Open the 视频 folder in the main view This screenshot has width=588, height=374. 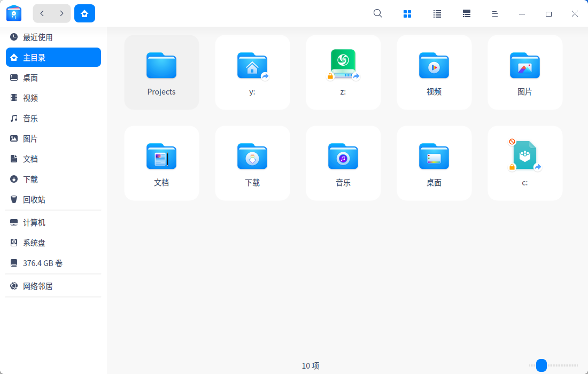(434, 72)
